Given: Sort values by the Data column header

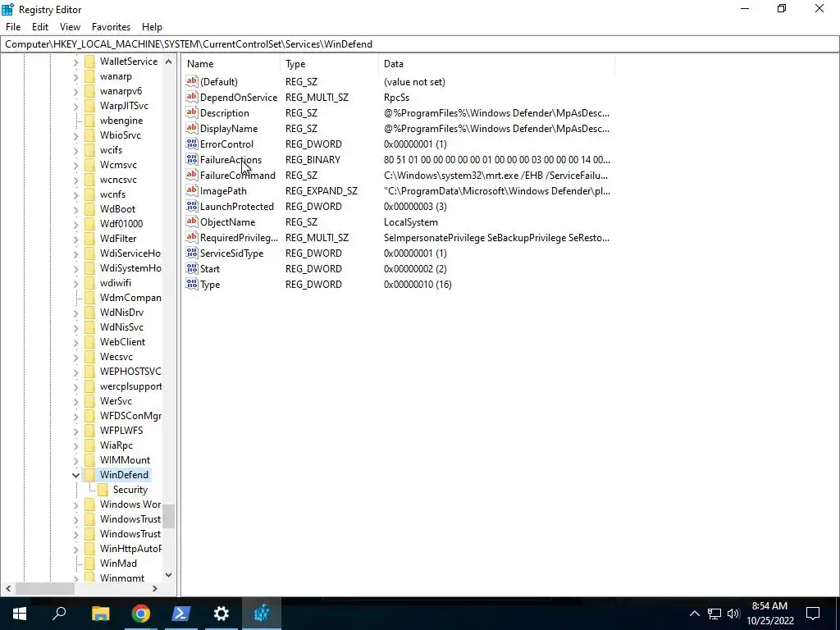Looking at the screenshot, I should click(496, 64).
